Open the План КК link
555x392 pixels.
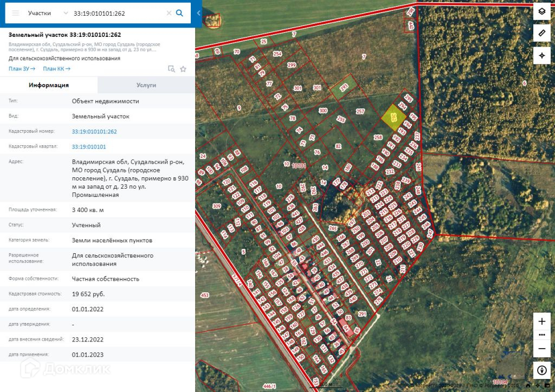point(56,69)
